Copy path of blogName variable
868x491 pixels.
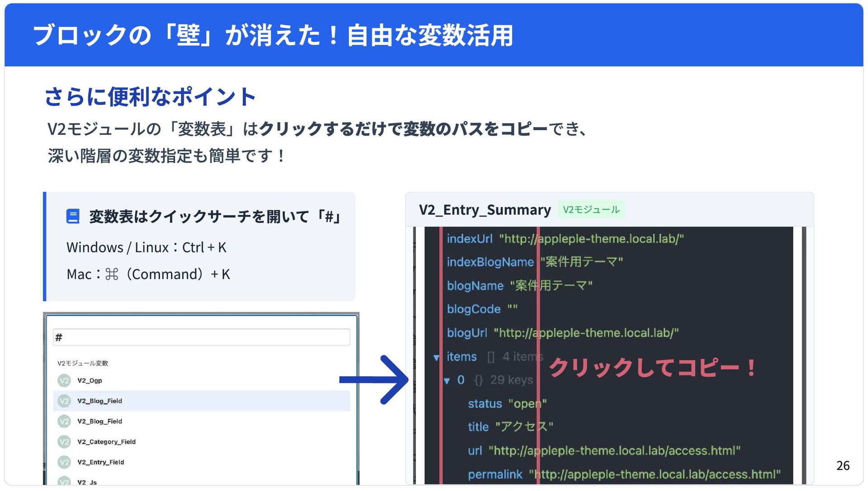pos(475,286)
